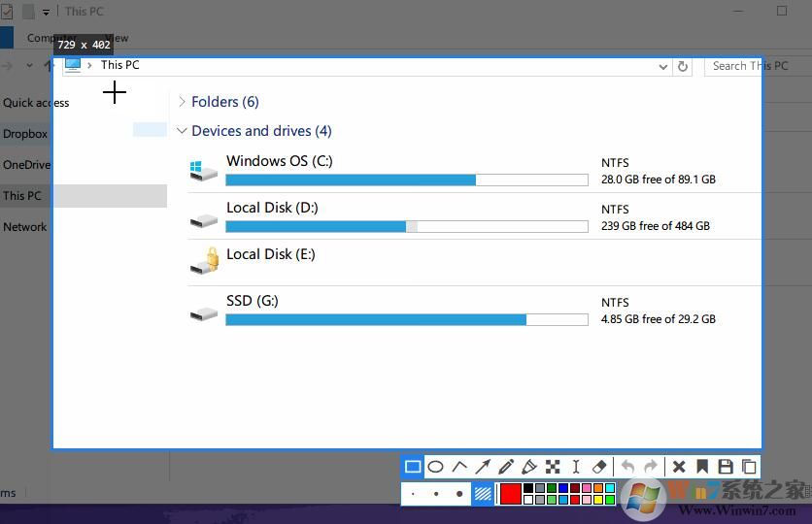Image resolution: width=812 pixels, height=524 pixels.
Task: Click the up-one-level arrow
Action: 48,66
